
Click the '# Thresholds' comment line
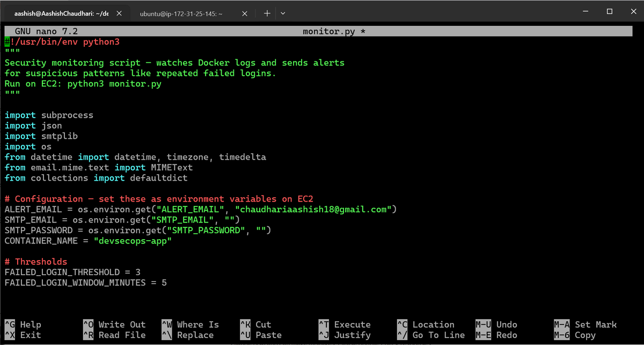click(36, 262)
